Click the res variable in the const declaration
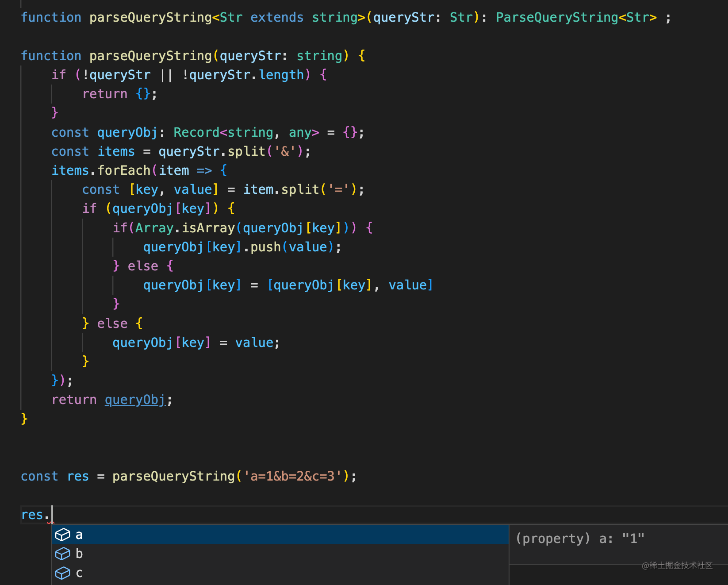 point(78,476)
